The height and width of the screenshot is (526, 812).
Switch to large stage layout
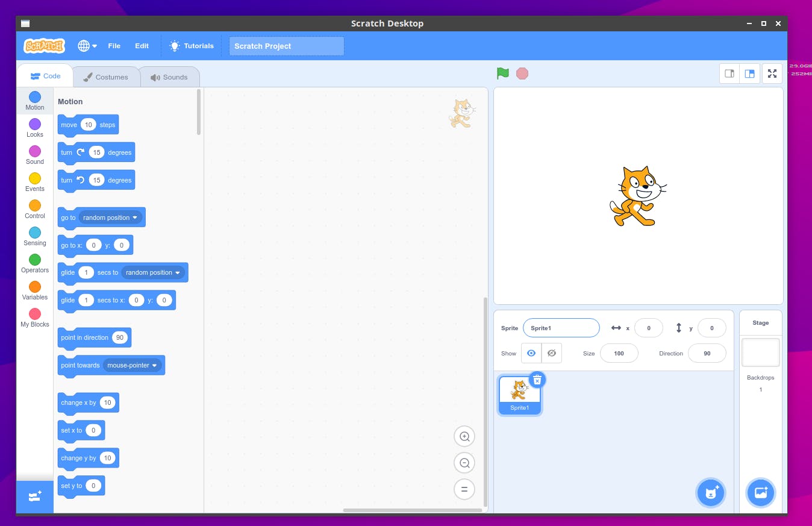749,74
